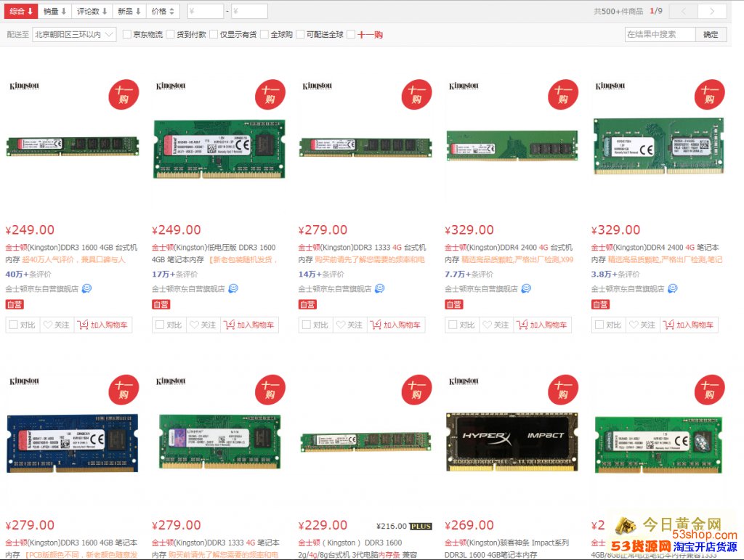This screenshot has height=560, width=744.
Task: Go to next results page arrow
Action: point(712,12)
